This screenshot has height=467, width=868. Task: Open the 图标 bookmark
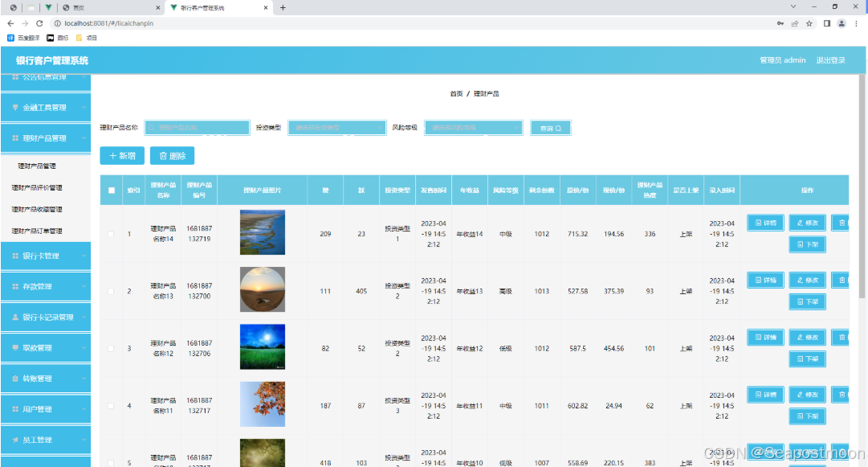[x=58, y=38]
